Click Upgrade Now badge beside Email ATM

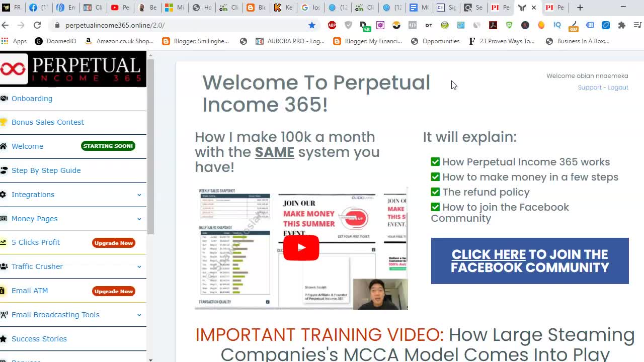(114, 291)
